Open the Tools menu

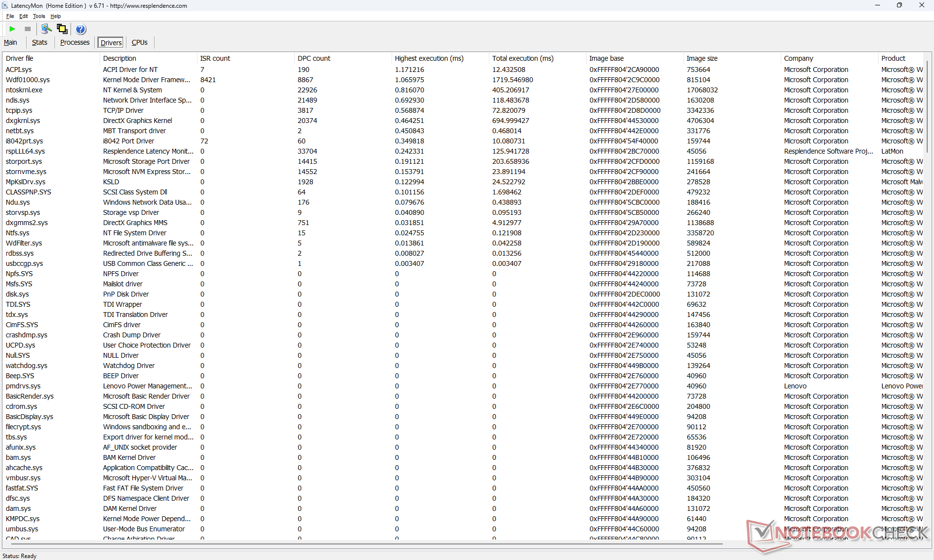click(x=39, y=16)
